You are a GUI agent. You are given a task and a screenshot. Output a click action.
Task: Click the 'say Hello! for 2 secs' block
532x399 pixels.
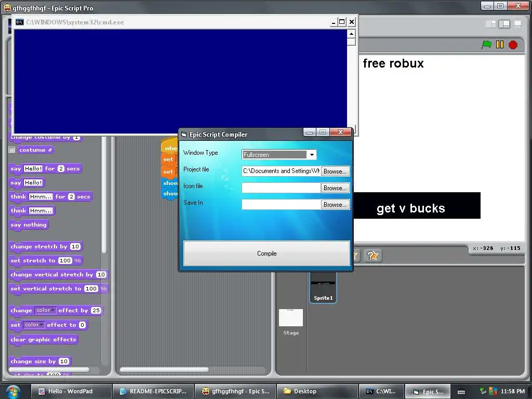click(x=46, y=169)
